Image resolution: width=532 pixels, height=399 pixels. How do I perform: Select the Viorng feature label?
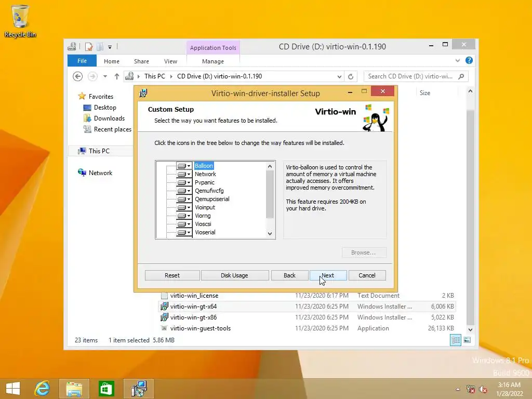203,216
